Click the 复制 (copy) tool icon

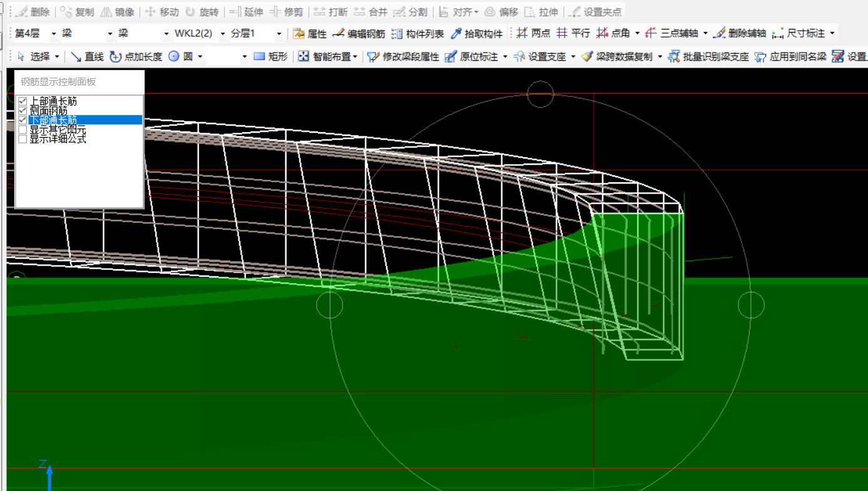click(66, 12)
